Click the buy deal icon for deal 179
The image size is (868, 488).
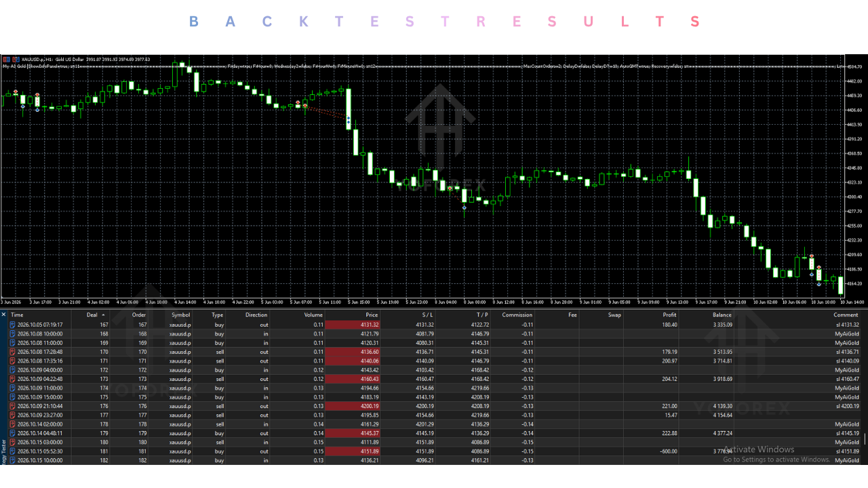pos(12,433)
